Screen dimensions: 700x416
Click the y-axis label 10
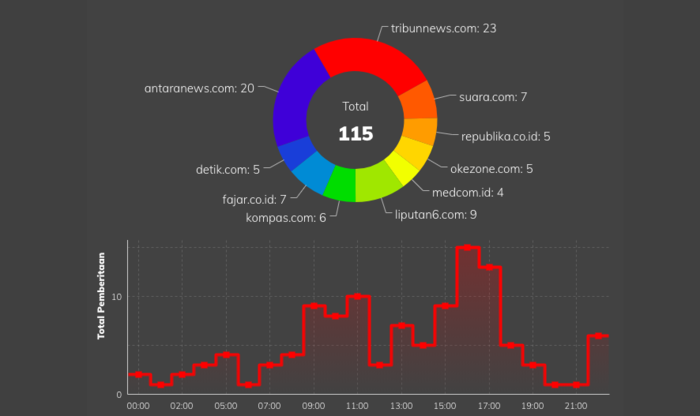click(117, 297)
